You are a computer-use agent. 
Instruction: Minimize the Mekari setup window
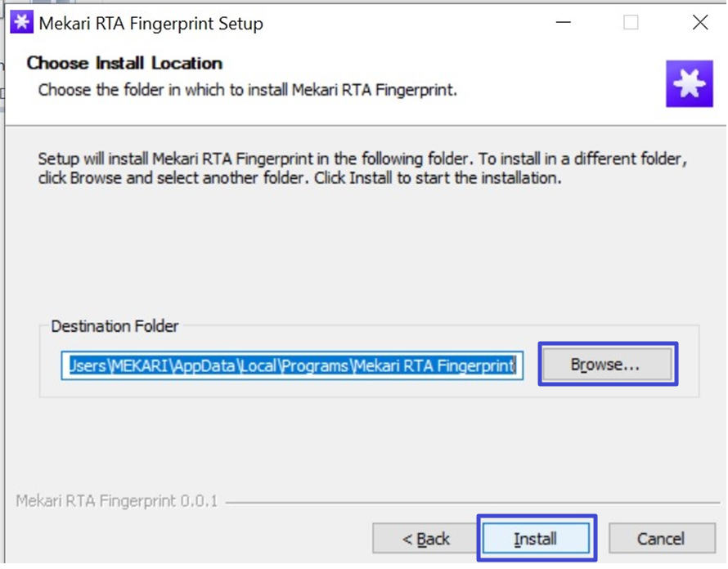click(561, 22)
